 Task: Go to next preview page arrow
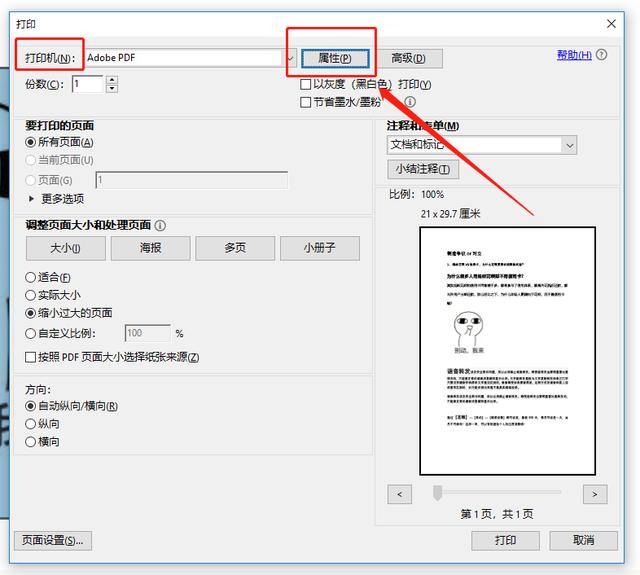point(595,494)
